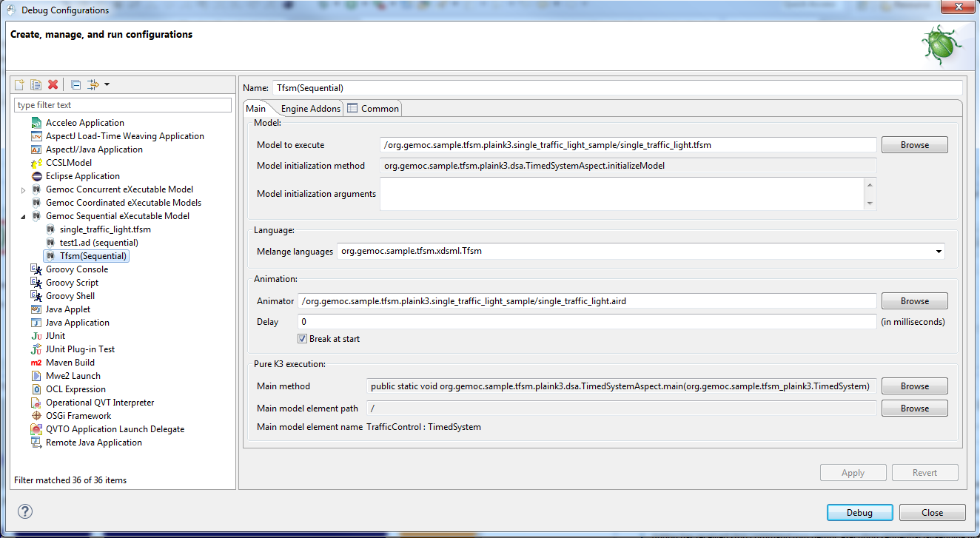Delete selected configuration with red X
This screenshot has height=538, width=980.
(53, 84)
